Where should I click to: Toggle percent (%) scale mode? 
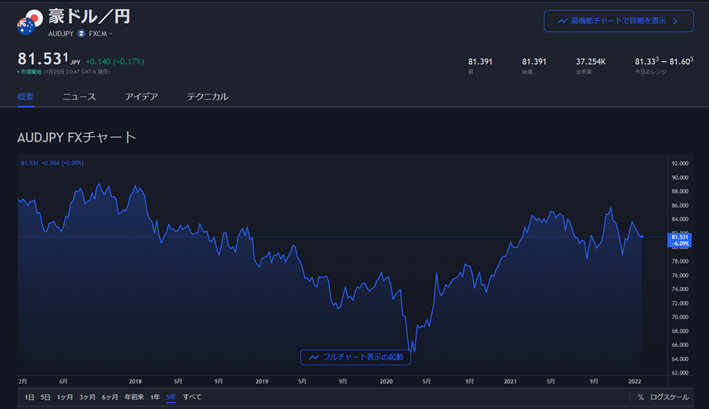coord(640,397)
